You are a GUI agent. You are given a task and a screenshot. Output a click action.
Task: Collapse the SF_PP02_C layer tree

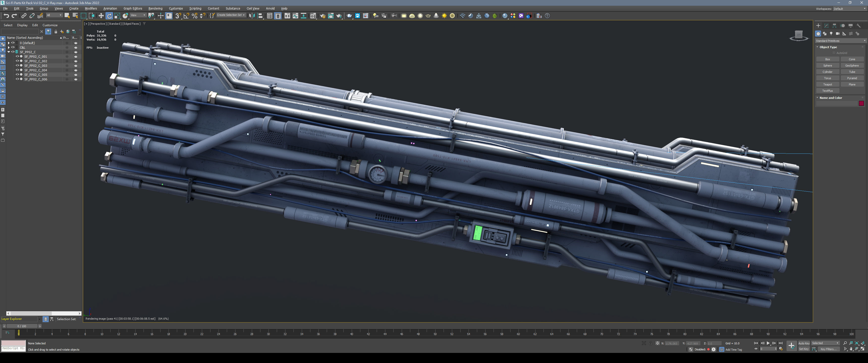(x=9, y=52)
